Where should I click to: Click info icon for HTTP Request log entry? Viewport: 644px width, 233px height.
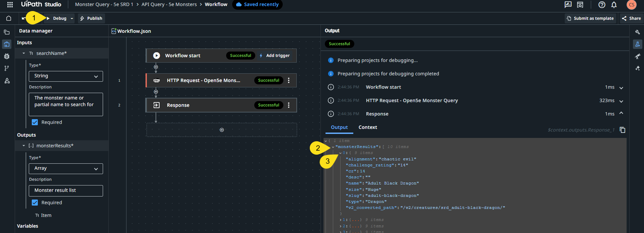click(331, 100)
